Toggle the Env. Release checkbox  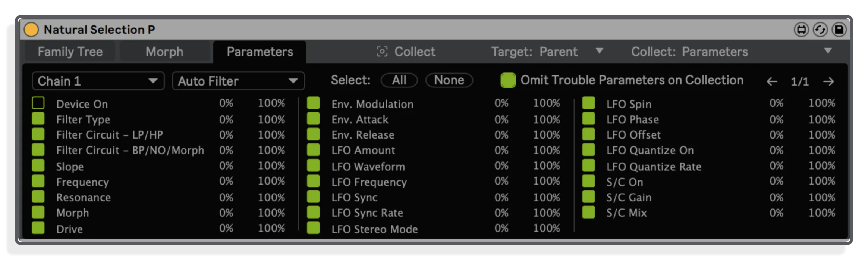[313, 134]
